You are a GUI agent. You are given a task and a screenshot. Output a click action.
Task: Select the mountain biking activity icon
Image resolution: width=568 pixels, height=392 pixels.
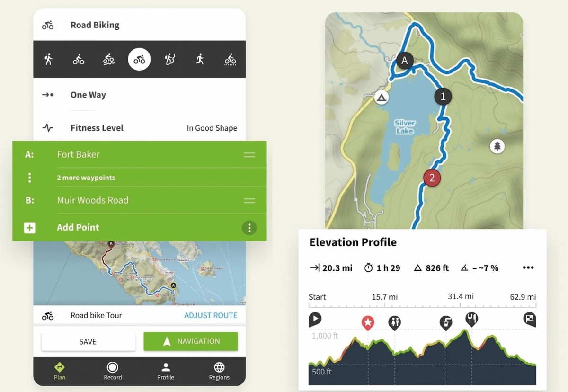click(109, 59)
